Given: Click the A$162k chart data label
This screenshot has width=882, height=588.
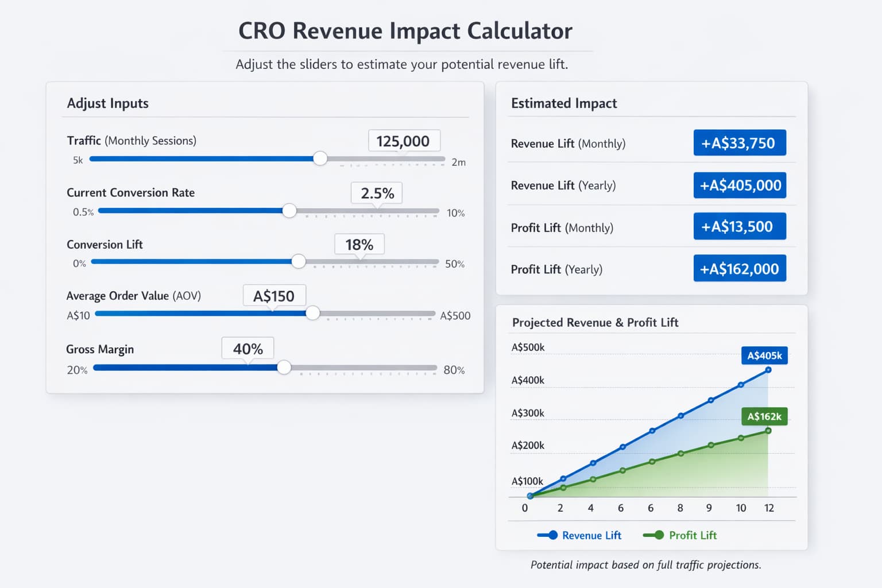Looking at the screenshot, I should coord(764,416).
